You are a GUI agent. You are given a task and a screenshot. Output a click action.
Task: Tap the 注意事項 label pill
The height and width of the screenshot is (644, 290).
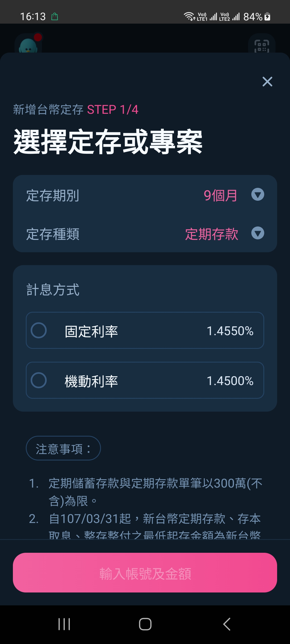point(63,448)
